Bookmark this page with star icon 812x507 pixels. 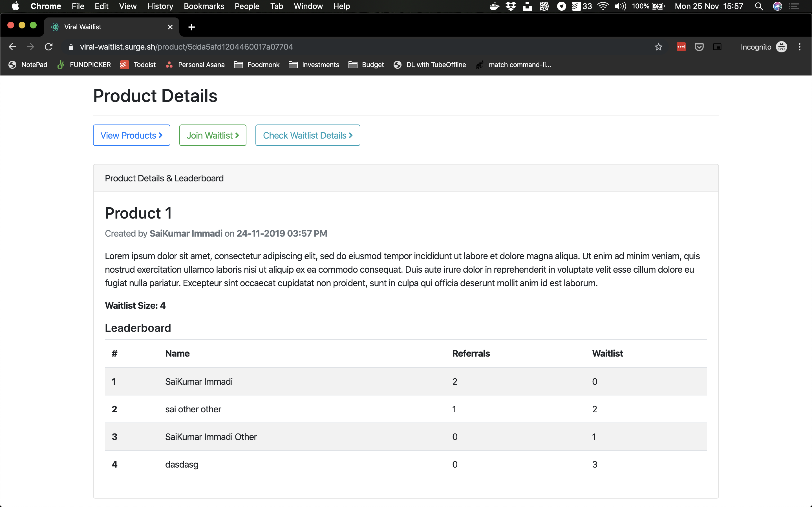(x=658, y=47)
